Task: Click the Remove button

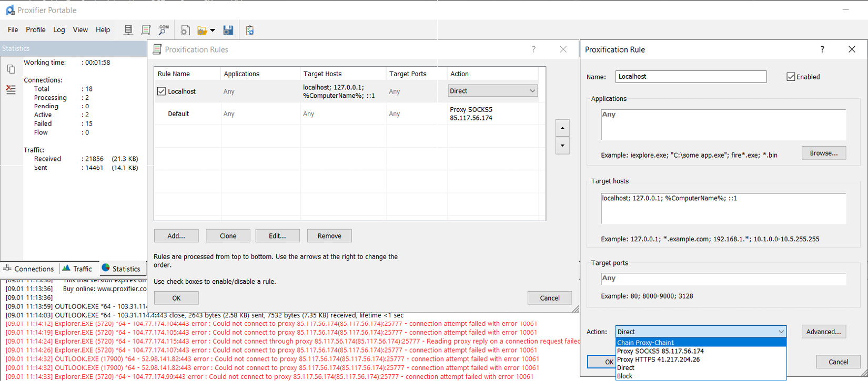Action: pyautogui.click(x=329, y=236)
